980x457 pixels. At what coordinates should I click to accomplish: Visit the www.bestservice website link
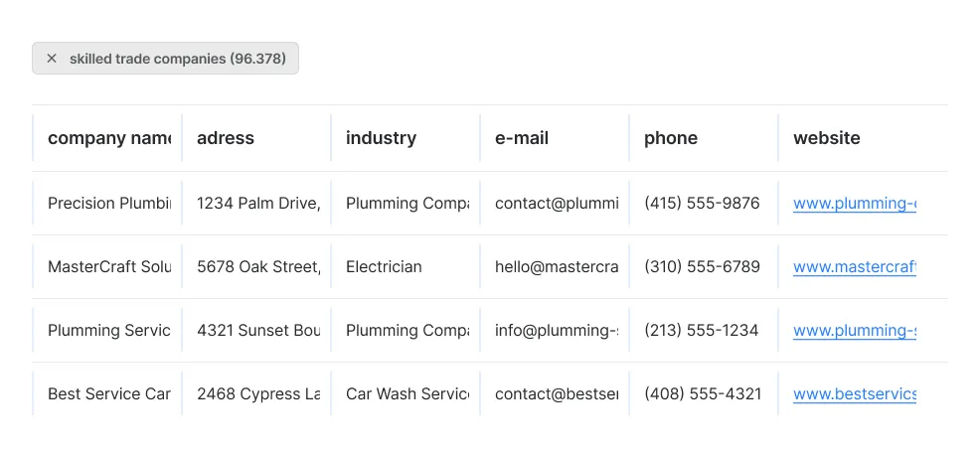point(854,394)
